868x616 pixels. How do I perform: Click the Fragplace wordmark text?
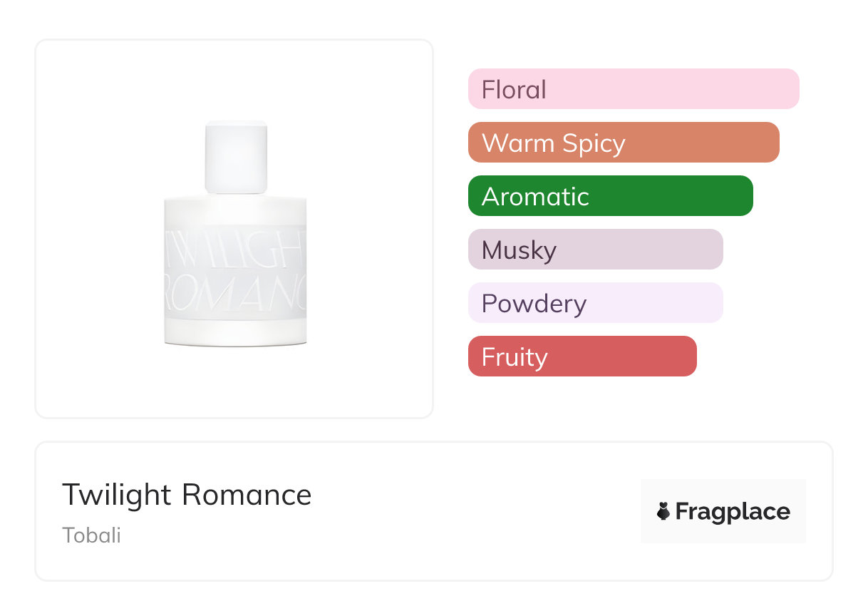tap(733, 512)
